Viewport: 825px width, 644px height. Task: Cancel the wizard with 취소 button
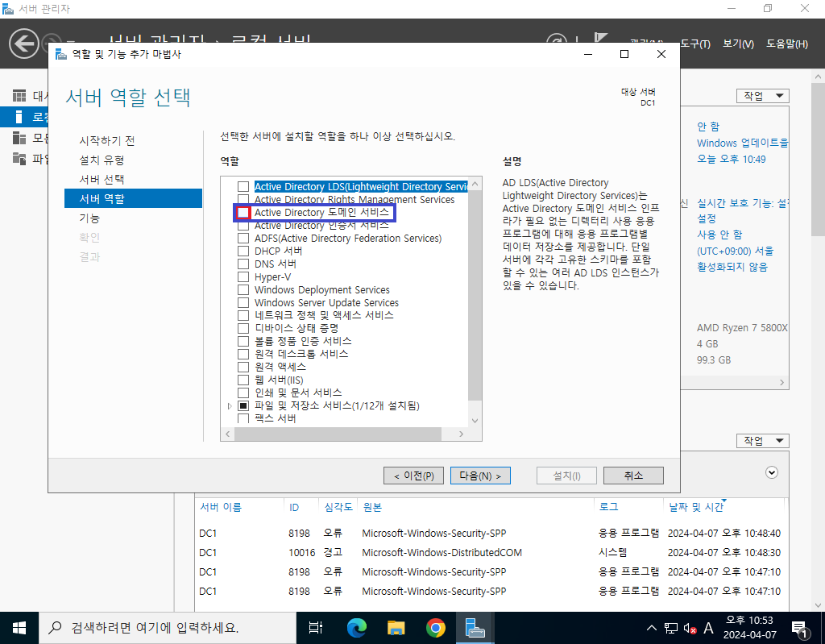[x=633, y=476]
